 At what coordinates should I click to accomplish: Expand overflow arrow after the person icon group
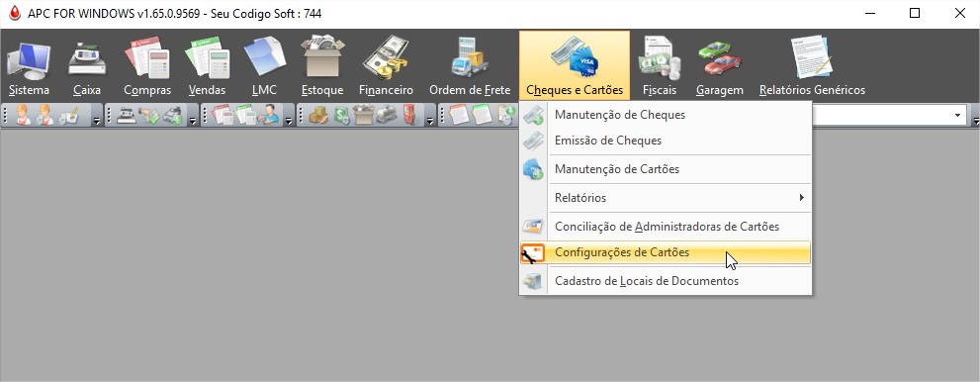(289, 120)
